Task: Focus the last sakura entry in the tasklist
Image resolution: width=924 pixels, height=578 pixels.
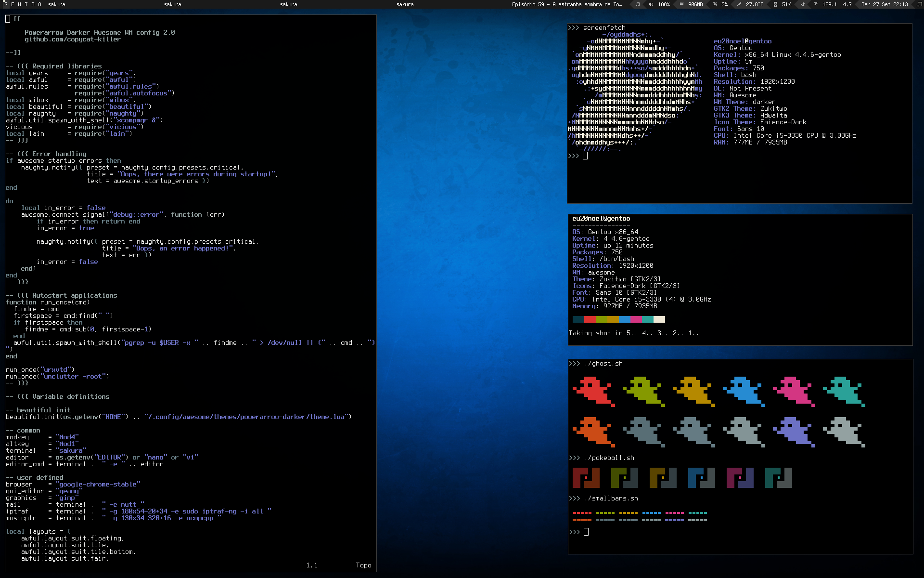Action: click(405, 4)
